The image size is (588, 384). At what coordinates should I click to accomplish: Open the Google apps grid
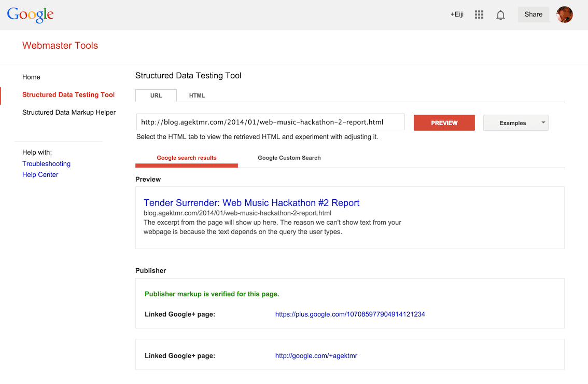[x=479, y=15]
